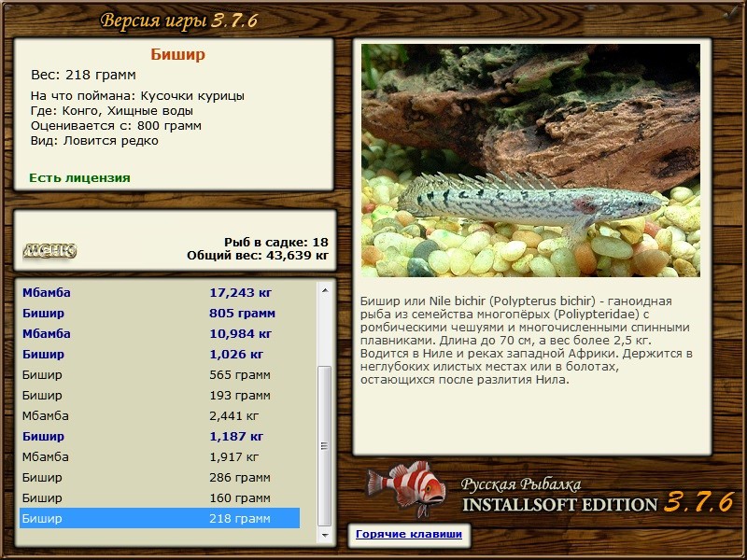Click the fish list scroll down arrow
Image resolution: width=747 pixels, height=560 pixels.
click(325, 535)
